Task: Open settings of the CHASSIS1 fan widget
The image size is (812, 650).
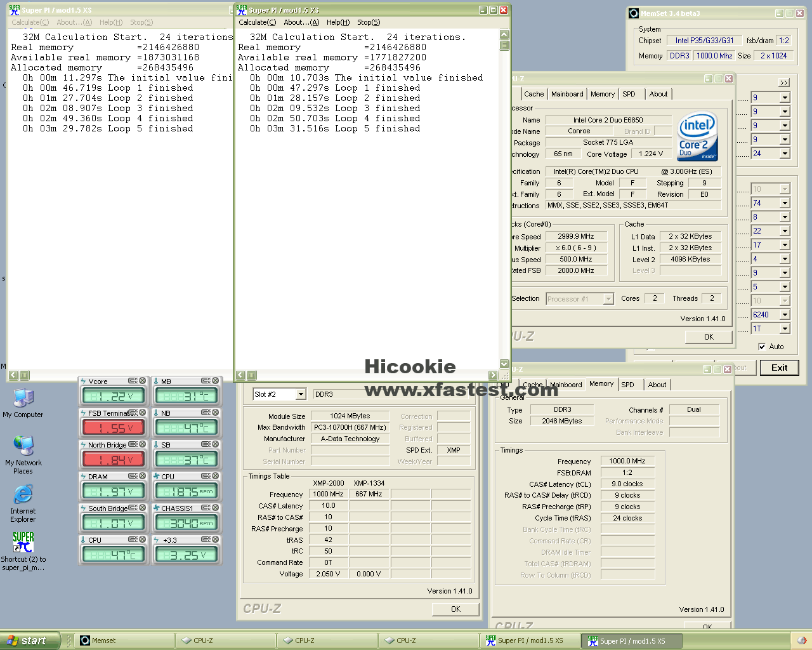Action: point(206,508)
